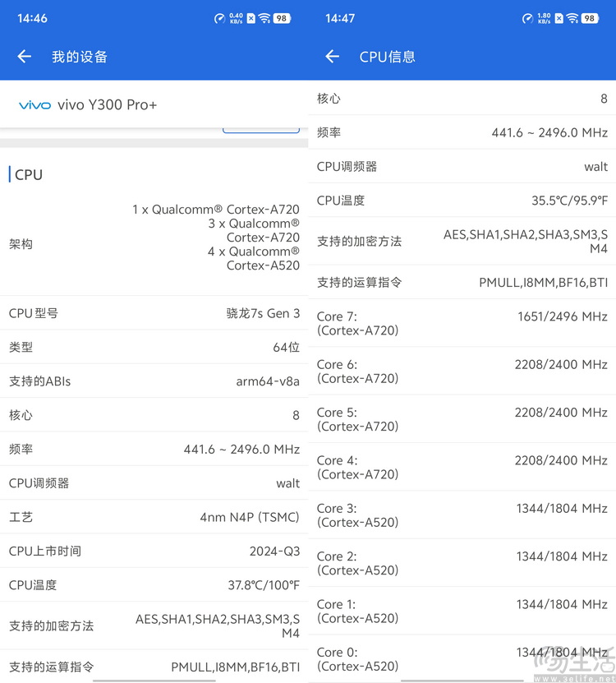Tap battery indicator in right status bar

click(591, 18)
